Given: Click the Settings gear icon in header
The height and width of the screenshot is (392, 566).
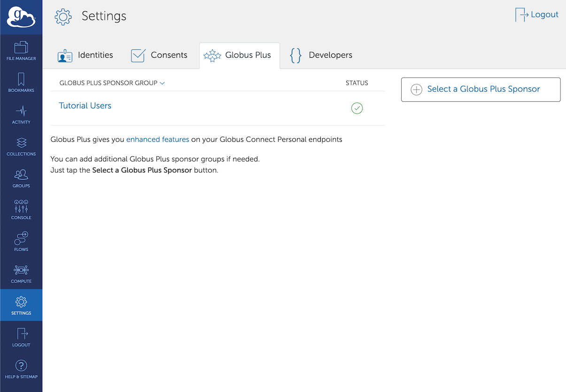Looking at the screenshot, I should (63, 16).
